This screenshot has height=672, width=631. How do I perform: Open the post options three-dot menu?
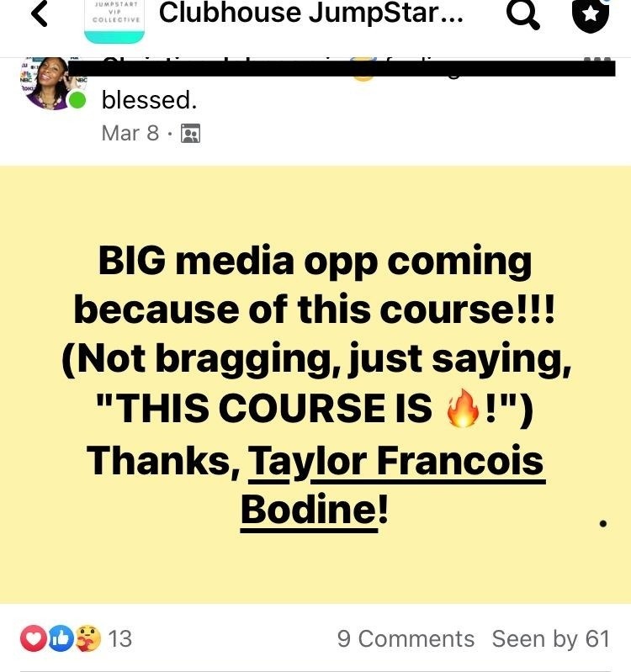point(597,58)
